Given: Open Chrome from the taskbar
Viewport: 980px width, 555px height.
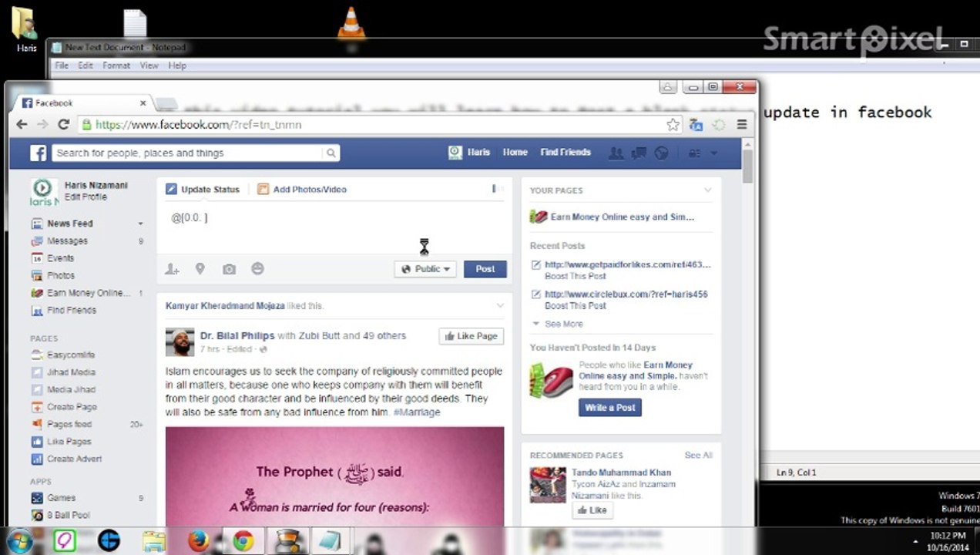Looking at the screenshot, I should [243, 541].
